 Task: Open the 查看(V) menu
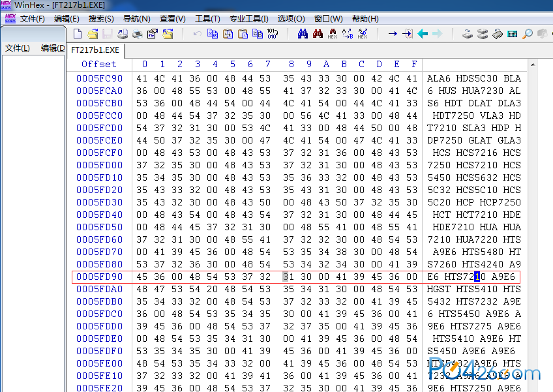click(x=172, y=19)
